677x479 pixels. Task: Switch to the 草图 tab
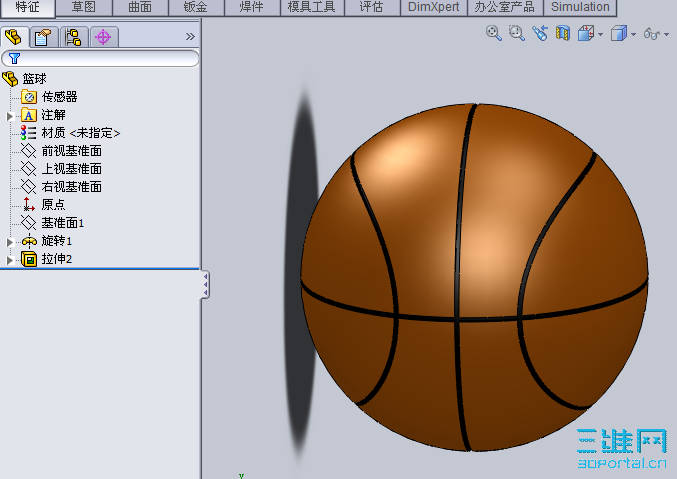(x=84, y=7)
